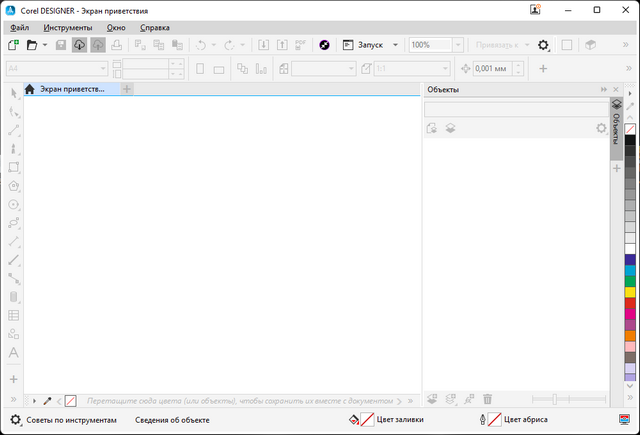Select the Table tool
Viewport: 640px width, 435px height.
point(14,315)
